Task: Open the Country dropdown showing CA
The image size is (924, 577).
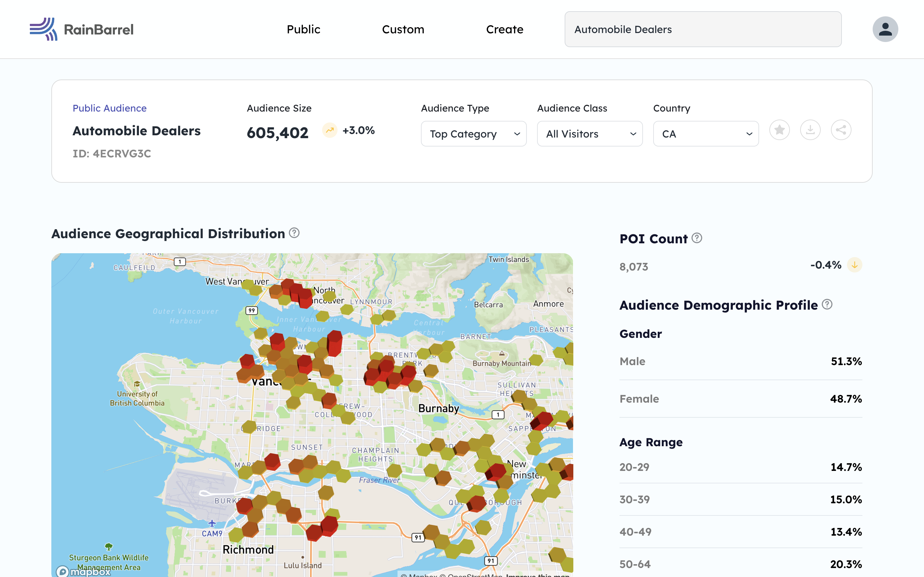Action: pos(706,134)
